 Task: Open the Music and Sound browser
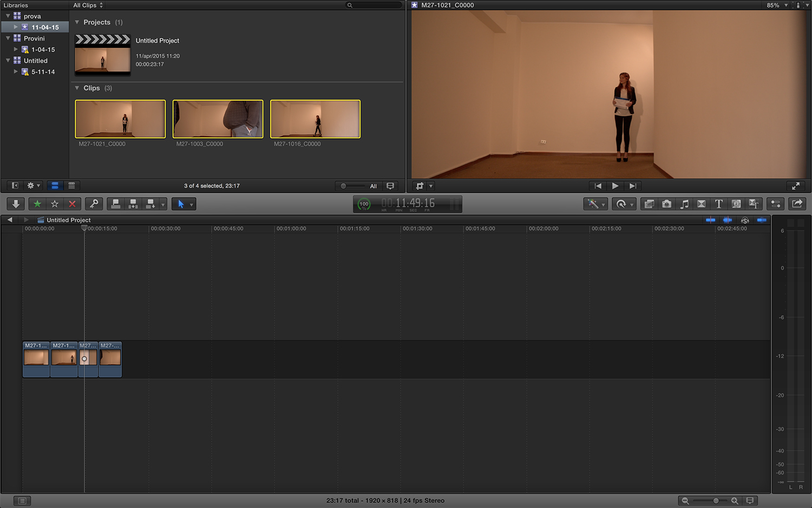tap(684, 204)
